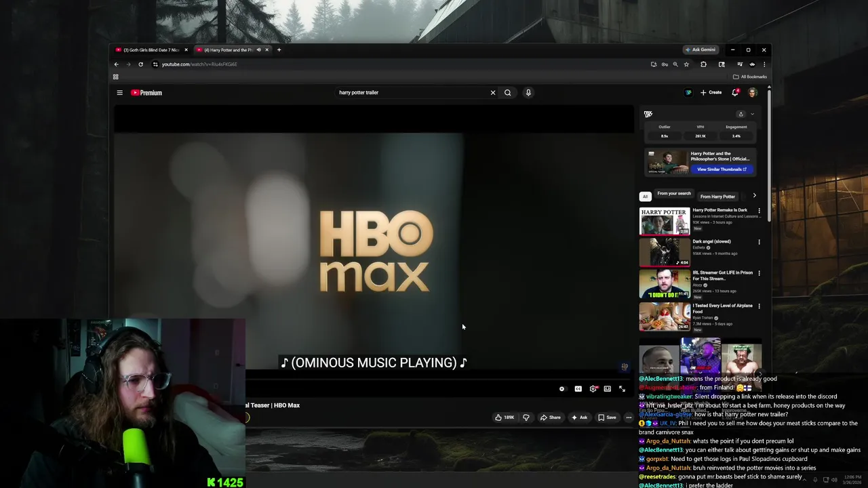Bookmark this page with the star icon
This screenshot has width=868, height=488.
click(686, 64)
